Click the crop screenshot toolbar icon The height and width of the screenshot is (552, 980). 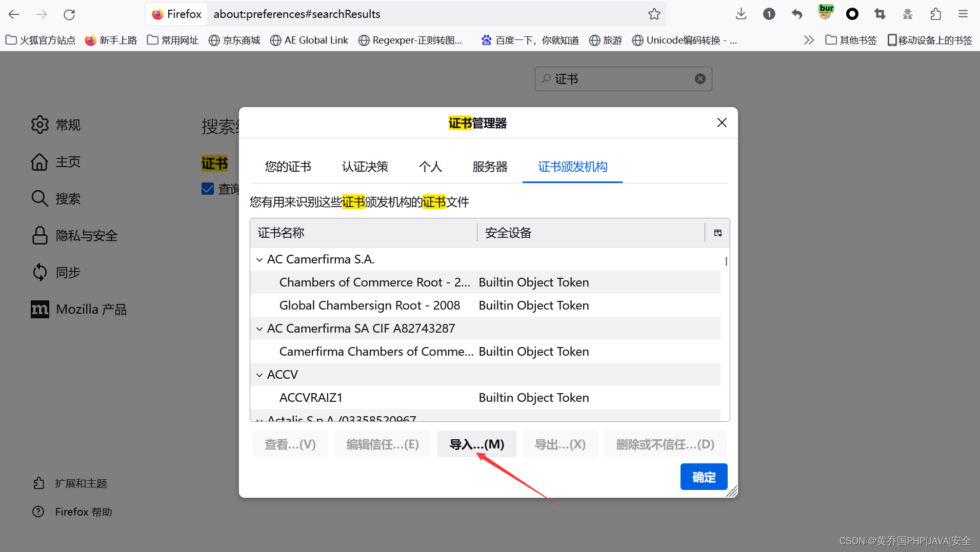pos(880,14)
